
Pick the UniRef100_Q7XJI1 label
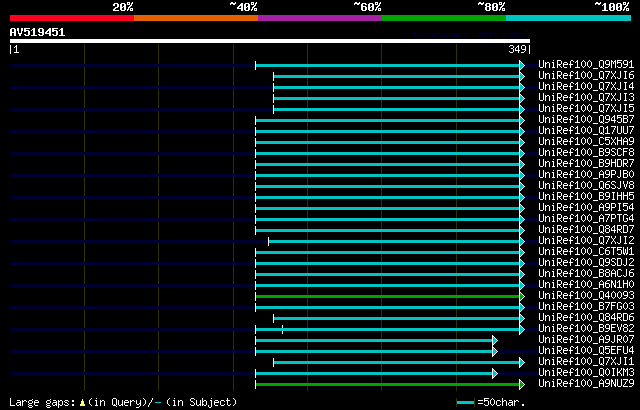pos(586,362)
